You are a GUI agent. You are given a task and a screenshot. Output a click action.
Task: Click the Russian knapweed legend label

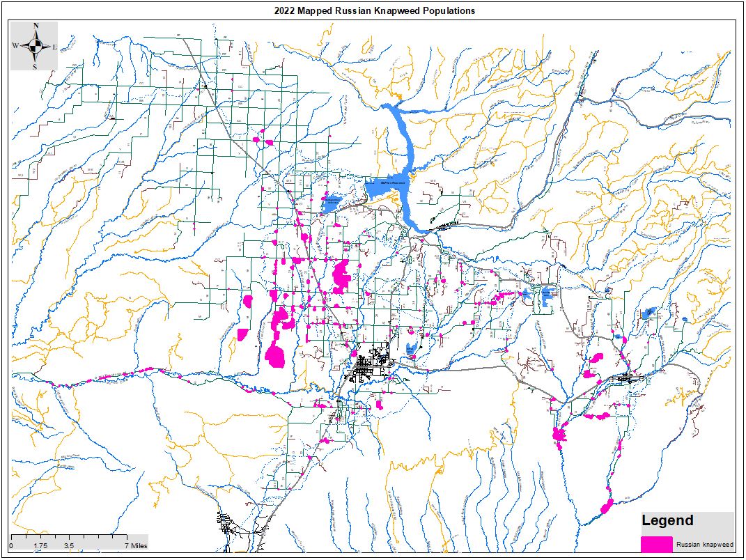705,544
